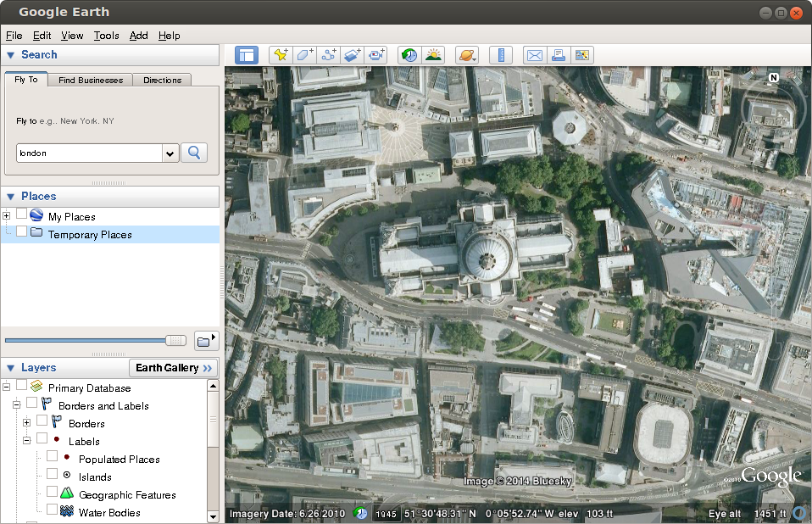Viewport: 812px width, 524px height.
Task: Show historical imagery clock icon in toolbar
Action: (x=409, y=55)
